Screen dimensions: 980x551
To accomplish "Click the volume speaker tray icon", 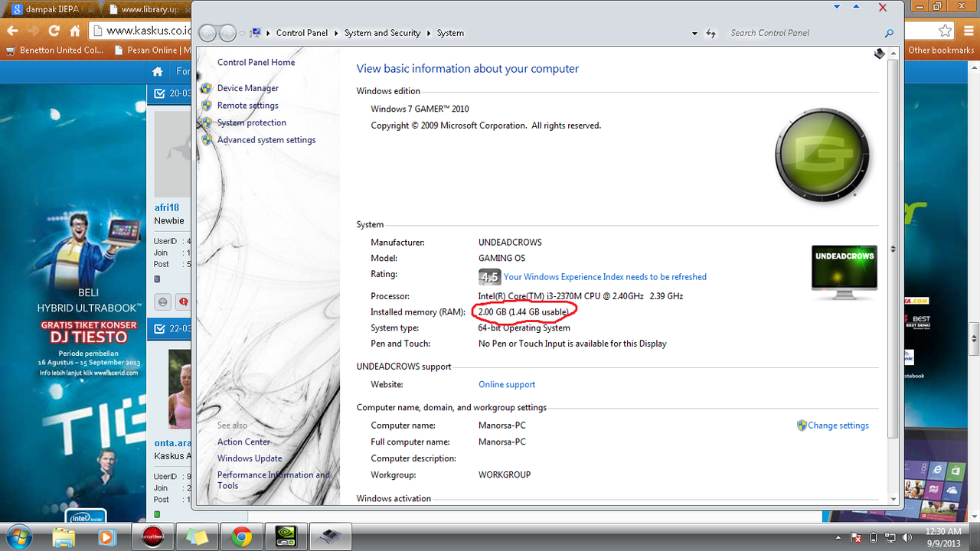I will click(x=907, y=538).
